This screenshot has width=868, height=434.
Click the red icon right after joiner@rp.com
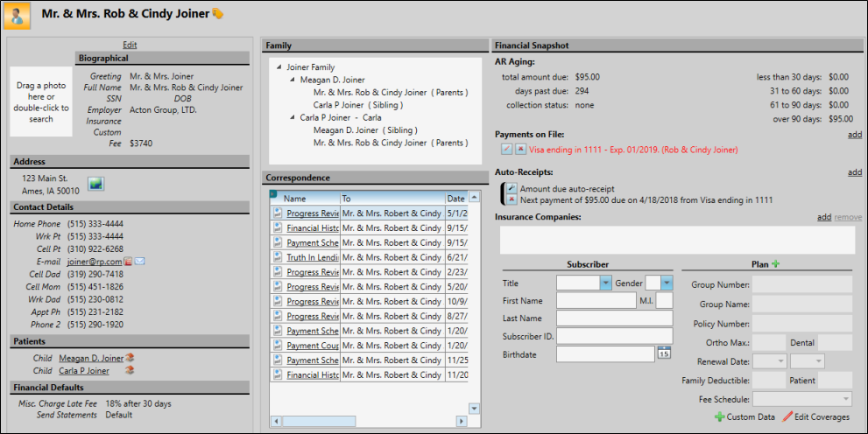(128, 261)
